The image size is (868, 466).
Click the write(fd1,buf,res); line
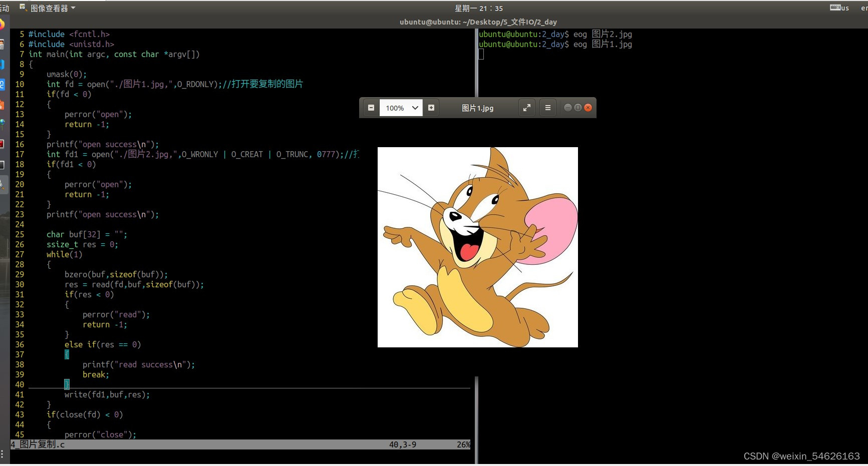[107, 394]
